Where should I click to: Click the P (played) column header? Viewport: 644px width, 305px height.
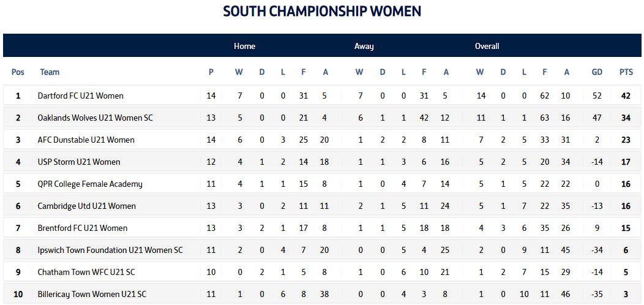(x=211, y=72)
